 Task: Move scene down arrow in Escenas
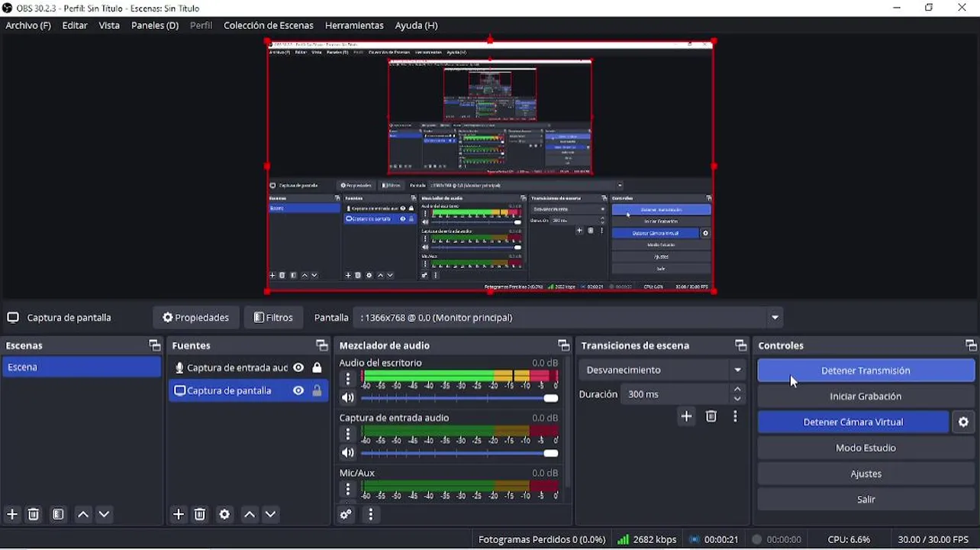click(x=104, y=515)
